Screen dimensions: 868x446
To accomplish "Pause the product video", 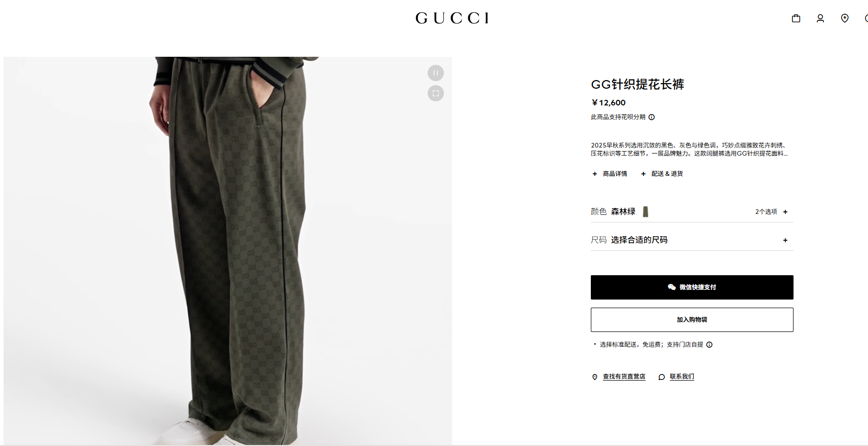I will click(x=436, y=73).
